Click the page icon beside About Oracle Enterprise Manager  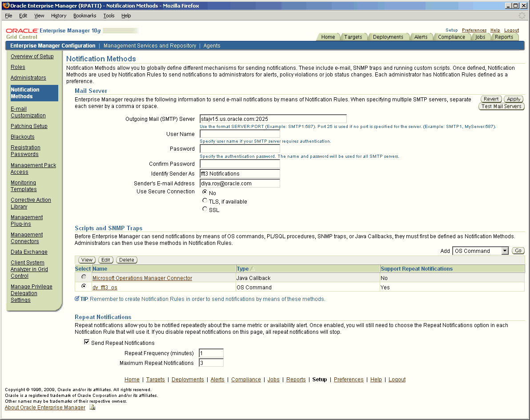(x=92, y=408)
